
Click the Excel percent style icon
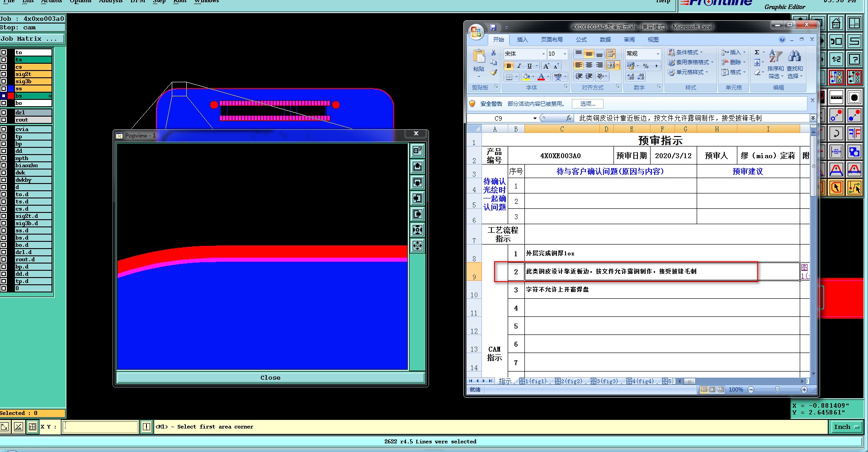[646, 66]
